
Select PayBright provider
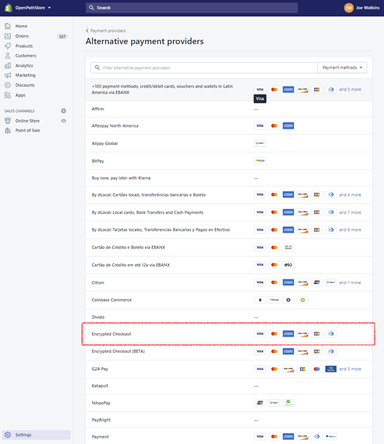coord(229,420)
